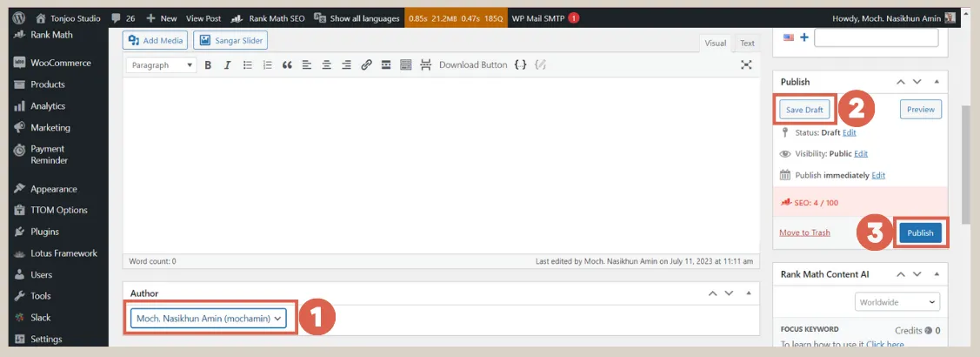The height and width of the screenshot is (357, 980).
Task: Toggle the toolbar (kitchen sink) icon
Action: point(405,64)
